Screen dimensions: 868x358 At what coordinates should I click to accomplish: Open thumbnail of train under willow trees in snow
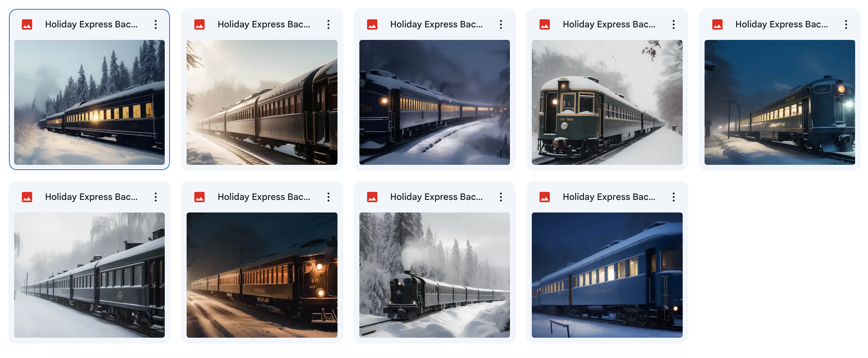(89, 275)
